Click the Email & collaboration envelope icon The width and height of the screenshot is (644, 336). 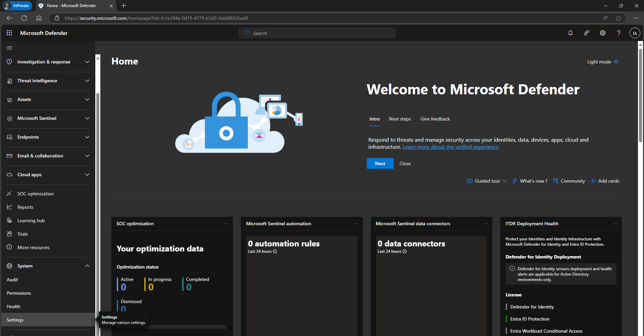click(x=9, y=156)
